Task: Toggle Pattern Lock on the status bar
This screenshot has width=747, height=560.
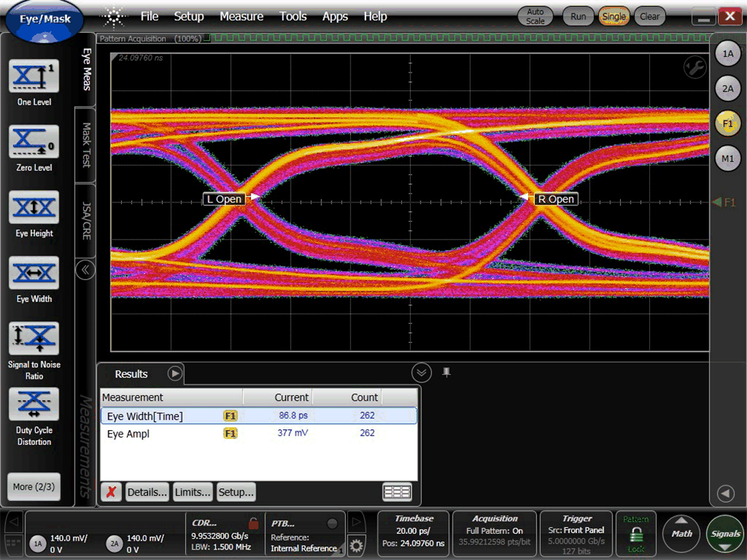Action: point(636,533)
